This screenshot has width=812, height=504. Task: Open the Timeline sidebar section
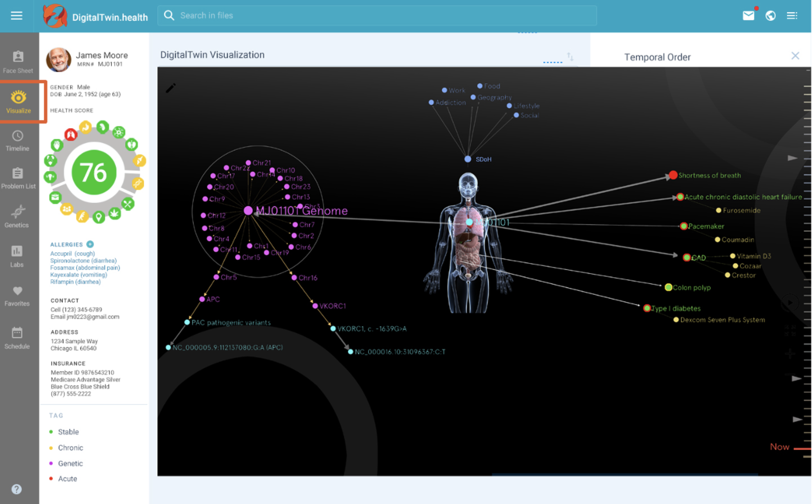click(17, 141)
